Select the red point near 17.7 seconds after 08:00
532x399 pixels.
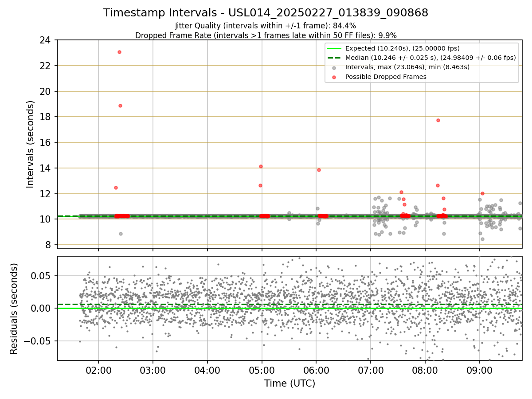click(x=438, y=120)
